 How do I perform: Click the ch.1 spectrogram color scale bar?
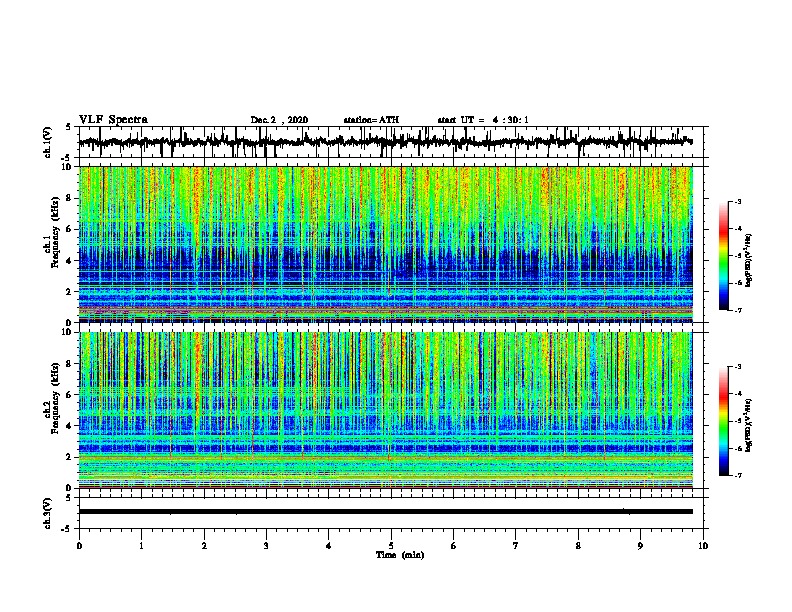(x=723, y=256)
